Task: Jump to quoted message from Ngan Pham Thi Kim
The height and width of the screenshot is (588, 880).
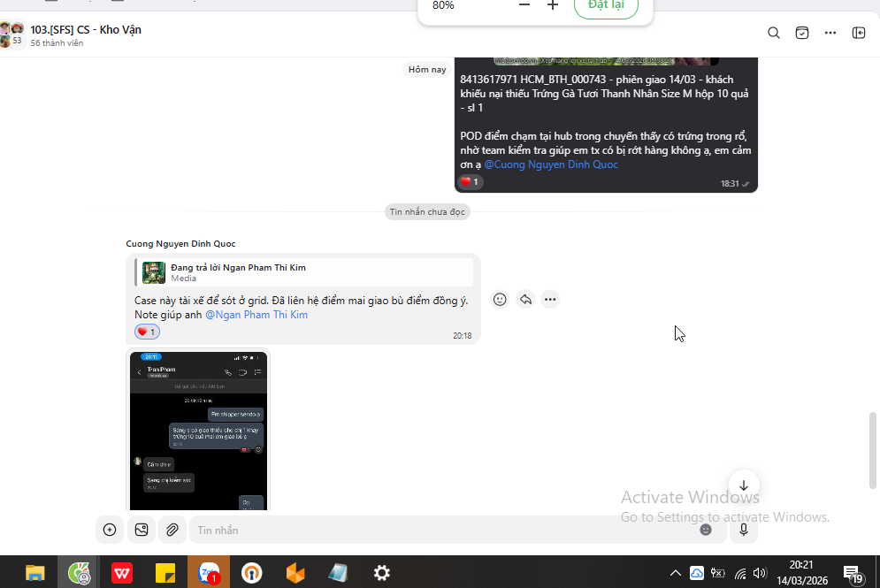Action: pos(304,272)
